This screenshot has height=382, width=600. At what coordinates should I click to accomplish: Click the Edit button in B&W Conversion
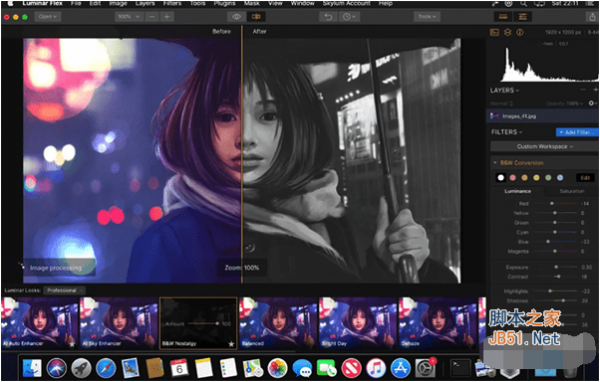coord(585,178)
